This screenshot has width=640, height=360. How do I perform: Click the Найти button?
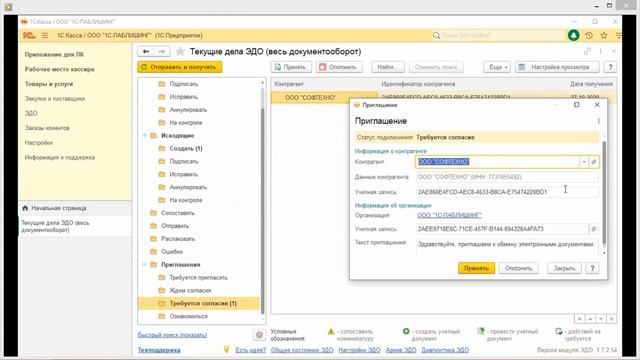(388, 67)
